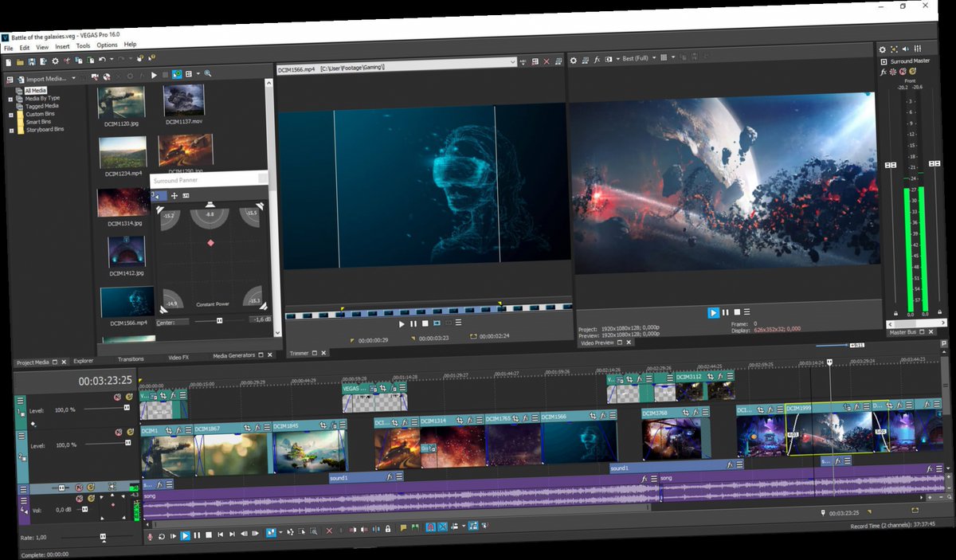Play from start in timeline transport

[173, 536]
